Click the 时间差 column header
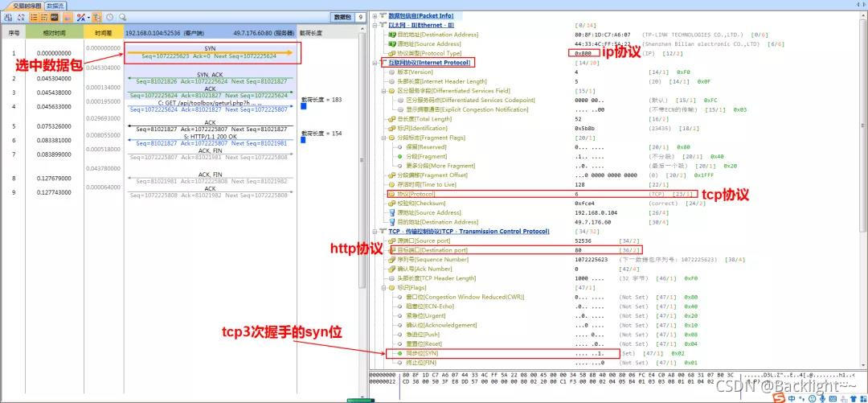 (x=104, y=33)
